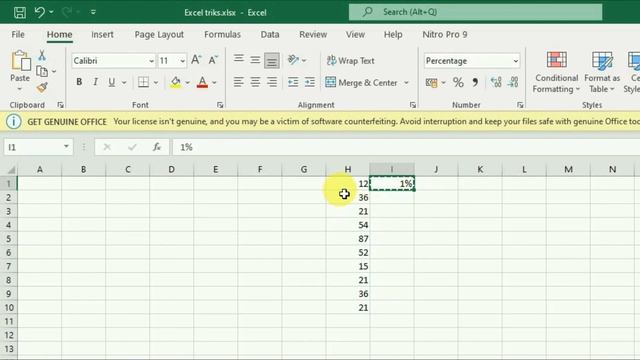Click Wrap Text button
Screen dimensions: 640x360
[350, 60]
